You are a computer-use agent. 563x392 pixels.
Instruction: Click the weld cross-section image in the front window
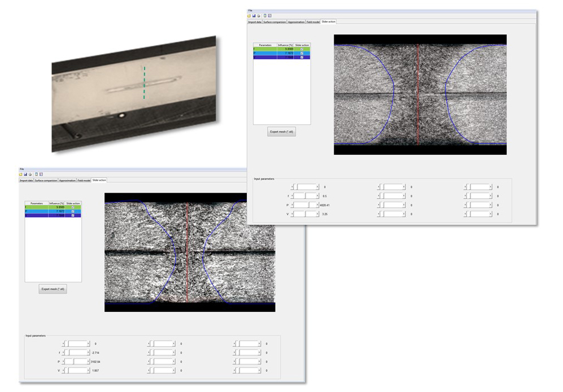coord(420,94)
